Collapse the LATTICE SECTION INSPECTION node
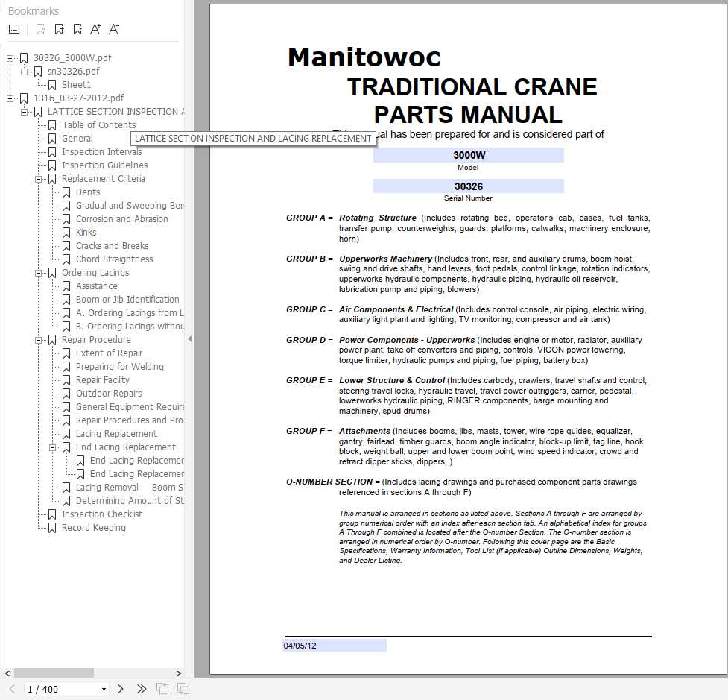This screenshot has height=700, width=728. coord(24,113)
